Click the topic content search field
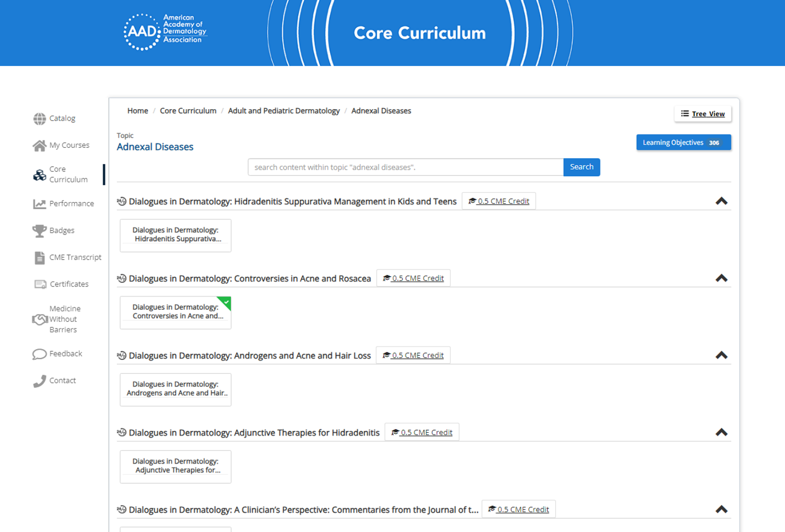The height and width of the screenshot is (532, 785). click(405, 167)
